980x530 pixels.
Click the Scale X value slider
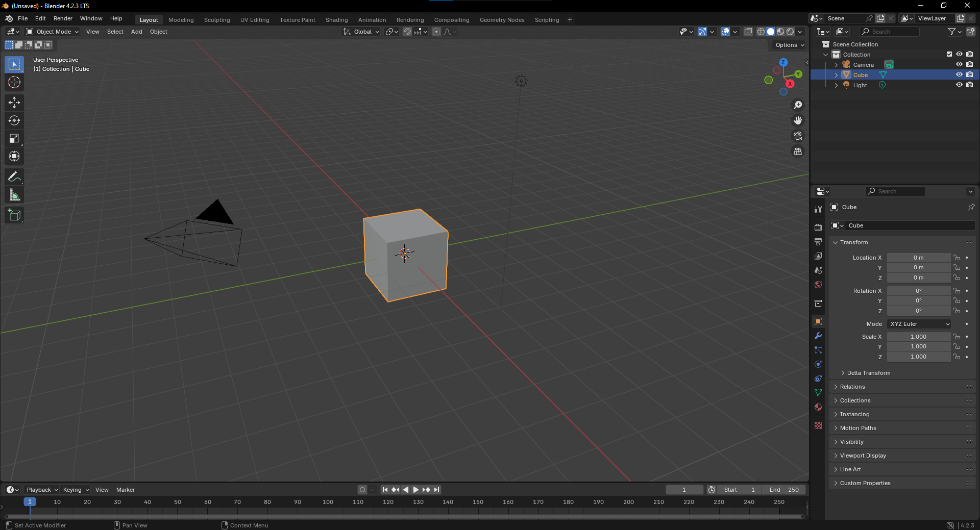918,337
